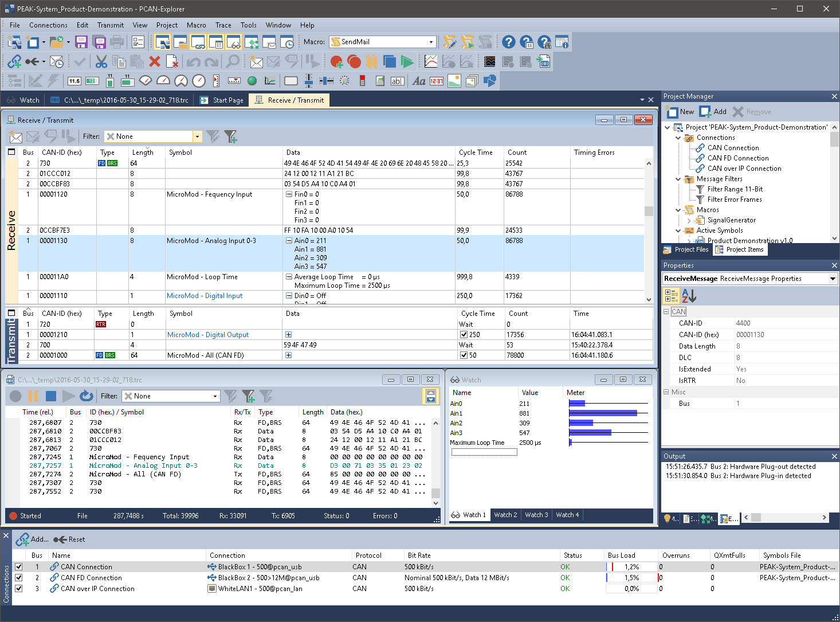Open the Watch panel binoculars icon
Screen dimensions: 840x622
click(x=454, y=379)
